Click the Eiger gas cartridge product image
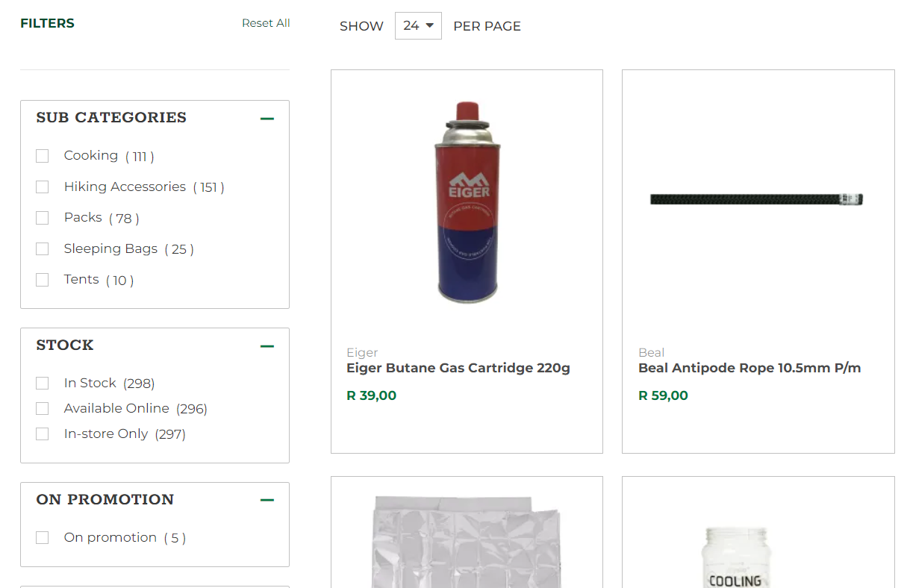 click(467, 202)
